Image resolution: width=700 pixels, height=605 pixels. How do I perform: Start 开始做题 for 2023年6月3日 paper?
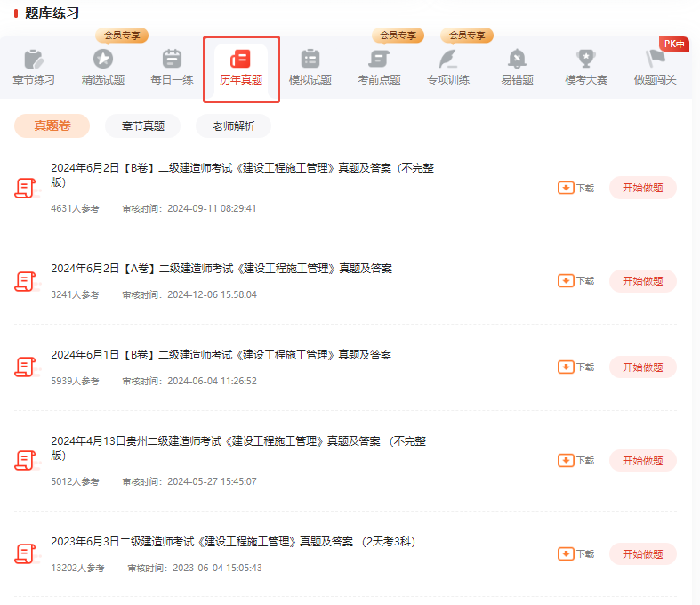click(643, 554)
